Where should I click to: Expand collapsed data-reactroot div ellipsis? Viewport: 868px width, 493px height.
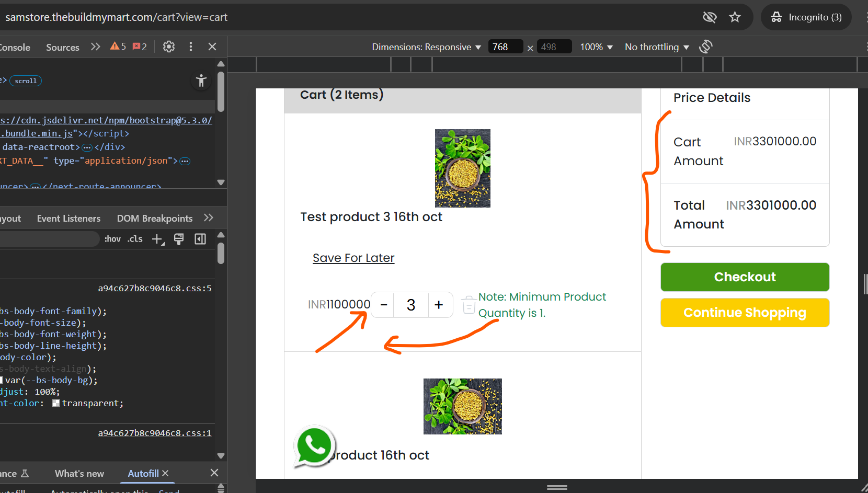click(87, 147)
